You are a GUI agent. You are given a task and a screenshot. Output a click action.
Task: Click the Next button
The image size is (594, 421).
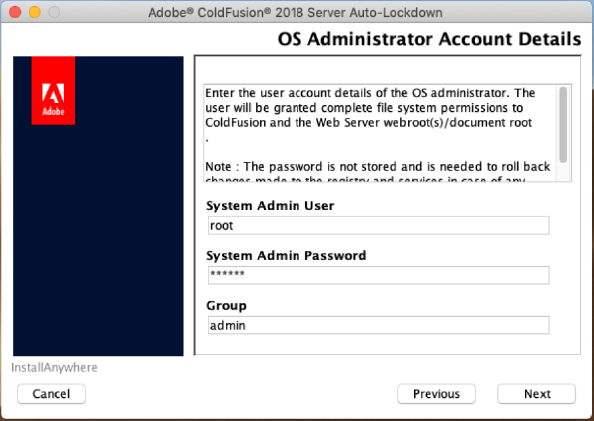536,394
